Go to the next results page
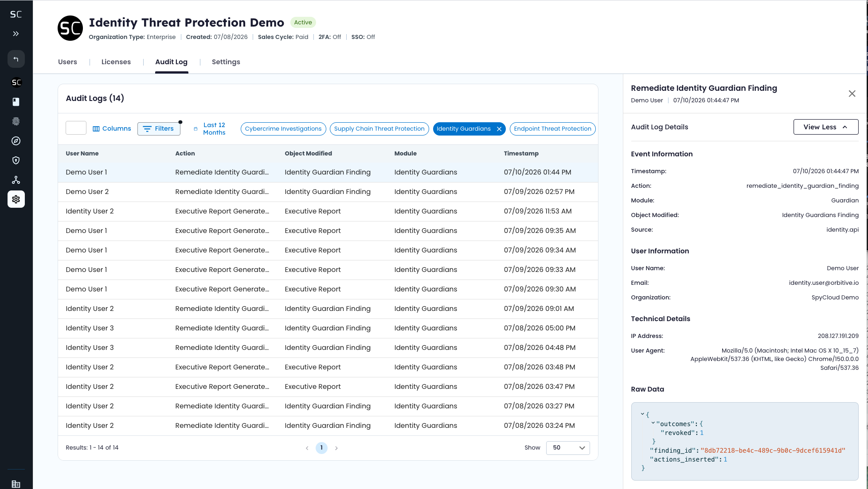 pyautogui.click(x=336, y=448)
